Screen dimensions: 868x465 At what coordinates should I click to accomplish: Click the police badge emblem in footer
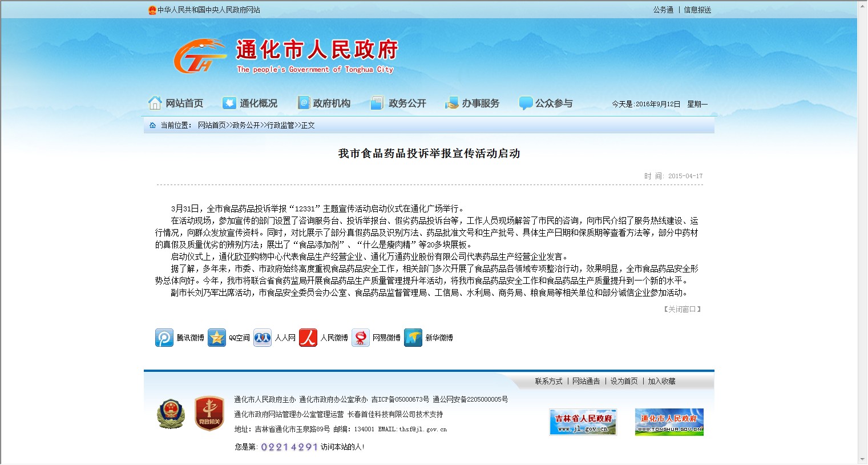point(171,414)
